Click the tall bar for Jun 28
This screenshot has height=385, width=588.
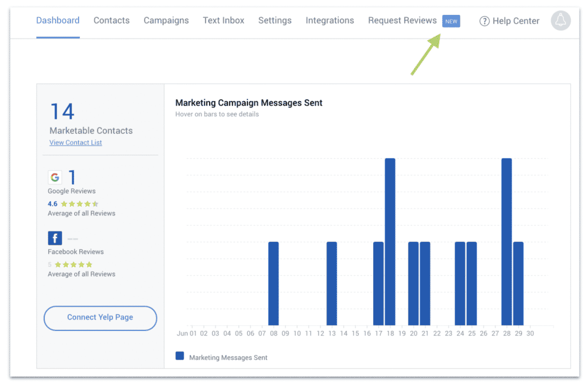click(x=506, y=242)
